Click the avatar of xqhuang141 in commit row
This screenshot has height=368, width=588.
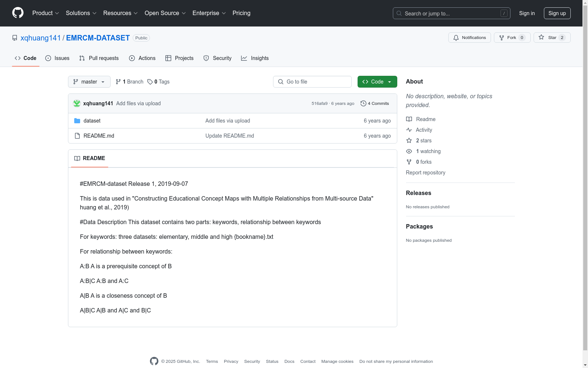coord(77,103)
